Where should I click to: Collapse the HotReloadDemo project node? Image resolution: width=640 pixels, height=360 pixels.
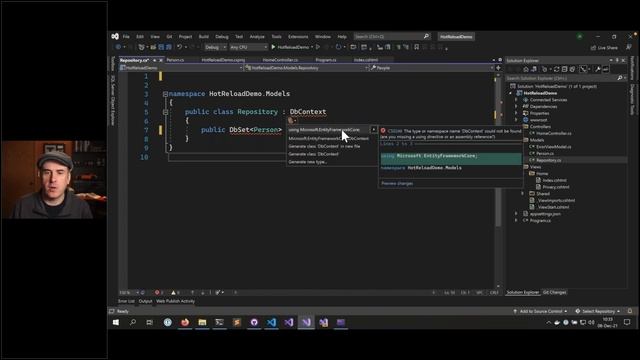pos(511,93)
